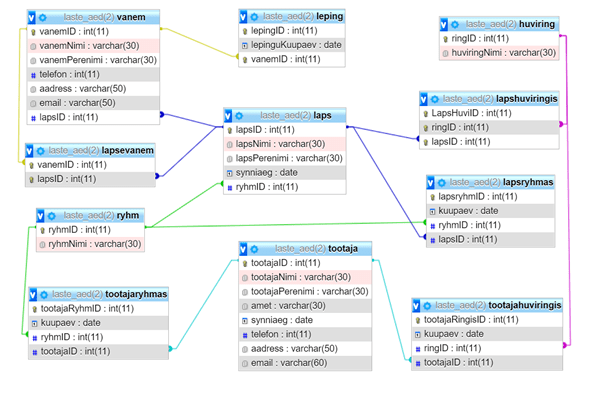
Task: Click the date icon beside lepinguKuupaev
Action: 245,45
